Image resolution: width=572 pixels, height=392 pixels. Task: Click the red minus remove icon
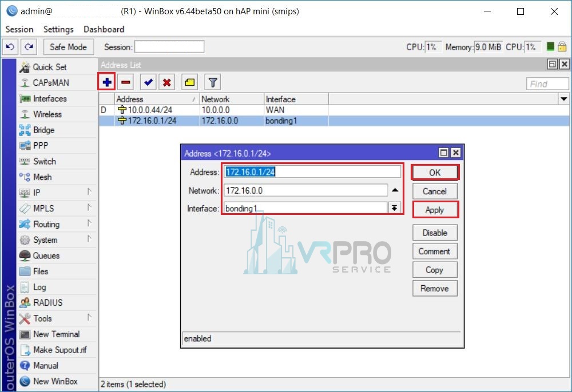click(x=126, y=82)
